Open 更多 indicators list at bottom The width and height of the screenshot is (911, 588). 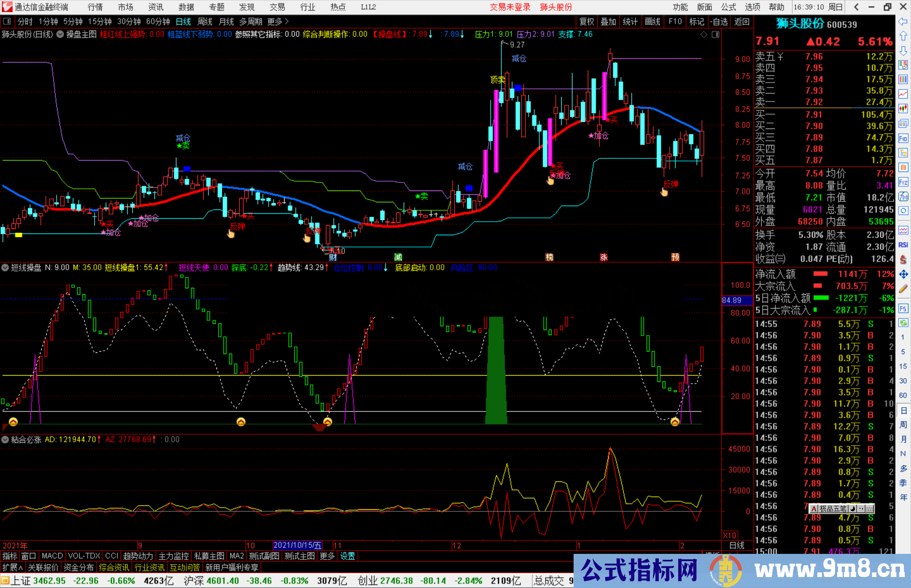tap(327, 556)
